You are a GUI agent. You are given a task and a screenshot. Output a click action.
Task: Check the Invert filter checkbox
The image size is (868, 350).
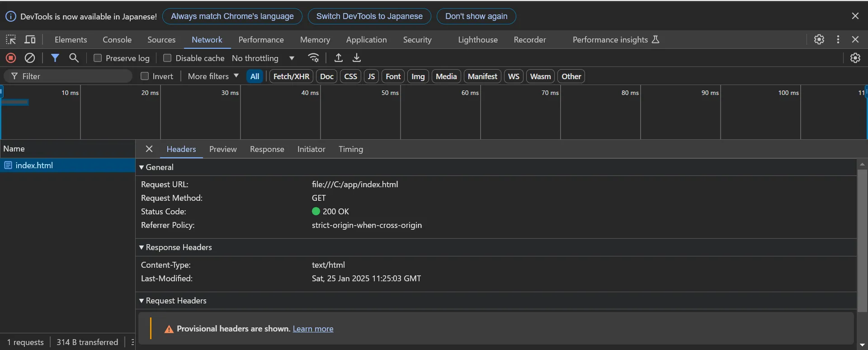click(x=145, y=76)
